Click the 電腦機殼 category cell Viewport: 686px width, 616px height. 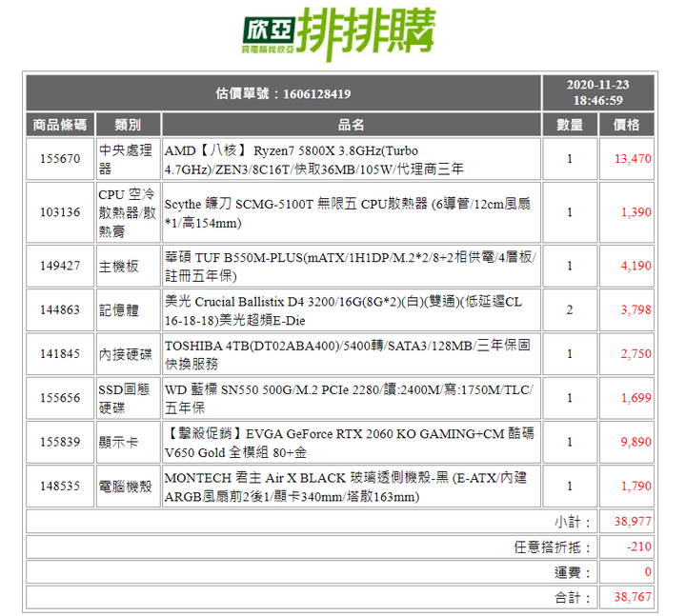click(x=128, y=487)
